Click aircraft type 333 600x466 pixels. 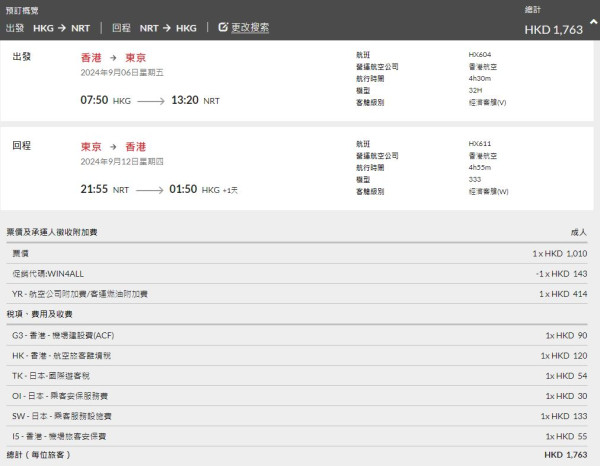(x=474, y=179)
